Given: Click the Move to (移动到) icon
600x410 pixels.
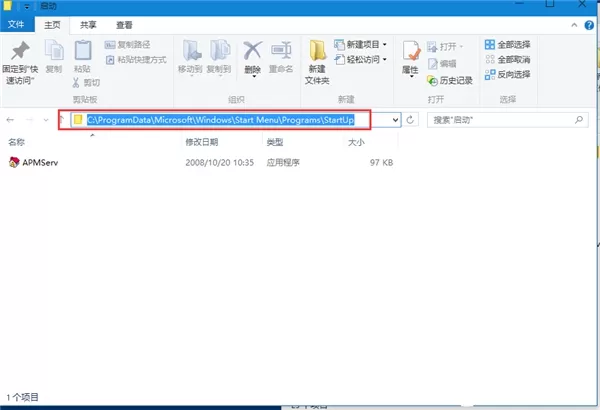Looking at the screenshot, I should (191, 51).
